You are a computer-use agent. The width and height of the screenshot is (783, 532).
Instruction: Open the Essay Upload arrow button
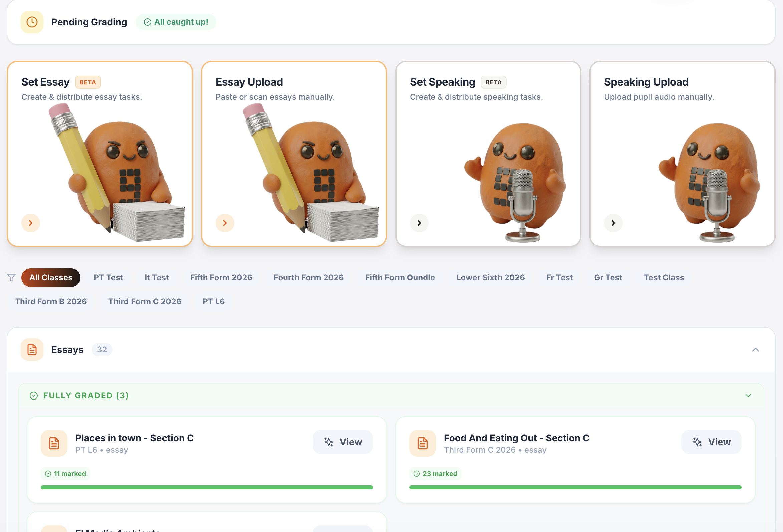tap(225, 223)
